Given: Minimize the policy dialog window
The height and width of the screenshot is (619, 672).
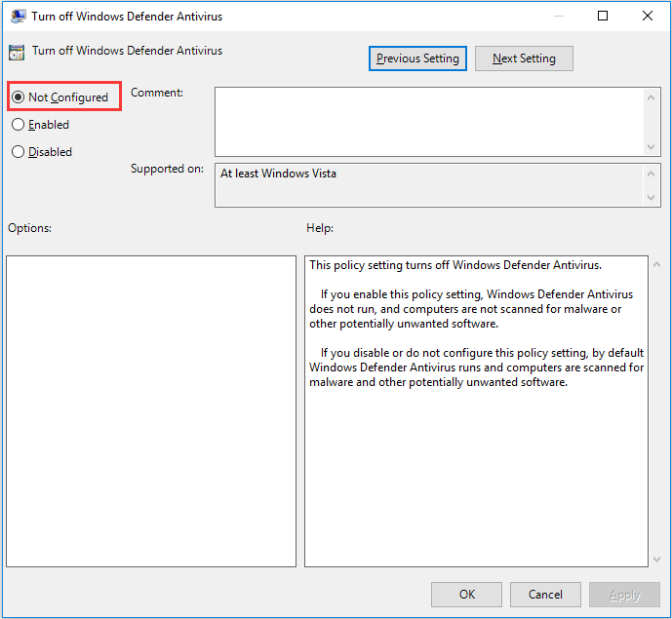Looking at the screenshot, I should (559, 16).
